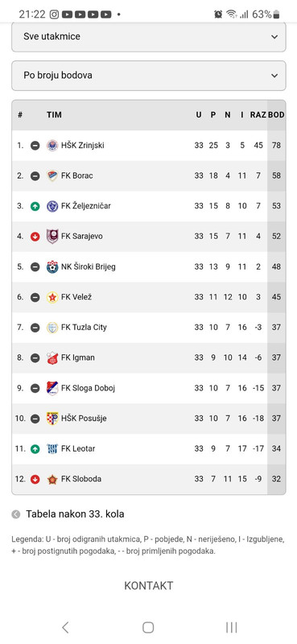Tap the Android home navigation button

(x=148, y=627)
